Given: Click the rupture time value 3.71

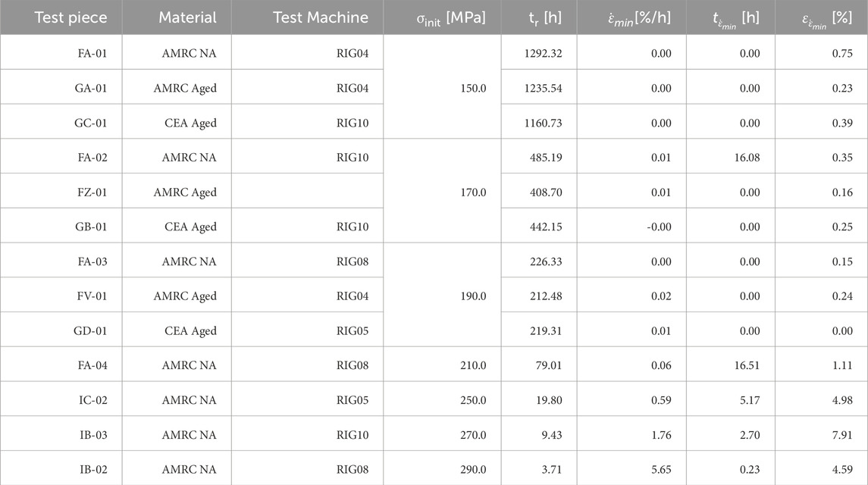Looking at the screenshot, I should (550, 470).
